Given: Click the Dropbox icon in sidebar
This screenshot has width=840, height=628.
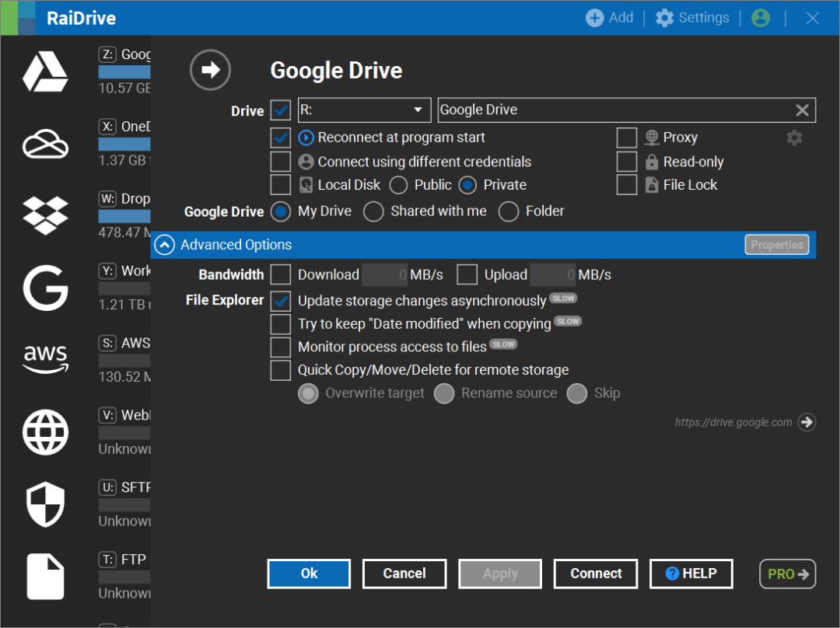Looking at the screenshot, I should (x=45, y=216).
